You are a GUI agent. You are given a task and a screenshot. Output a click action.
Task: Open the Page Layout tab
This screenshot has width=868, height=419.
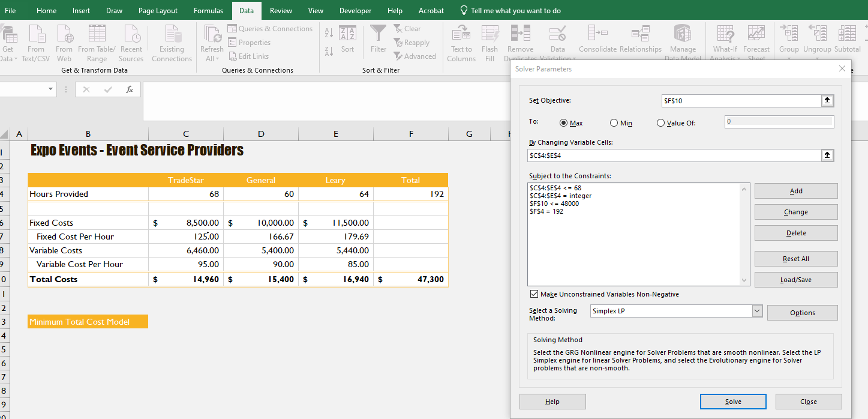[158, 11]
